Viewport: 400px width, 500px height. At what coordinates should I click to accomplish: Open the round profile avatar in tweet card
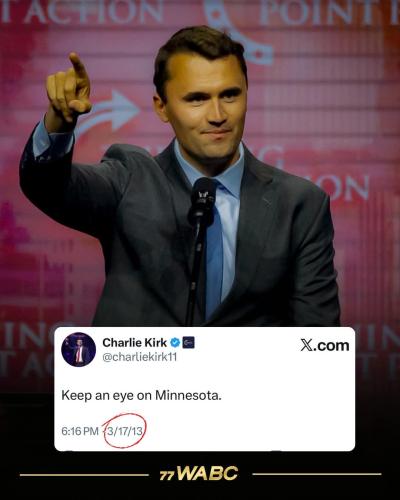(x=78, y=349)
